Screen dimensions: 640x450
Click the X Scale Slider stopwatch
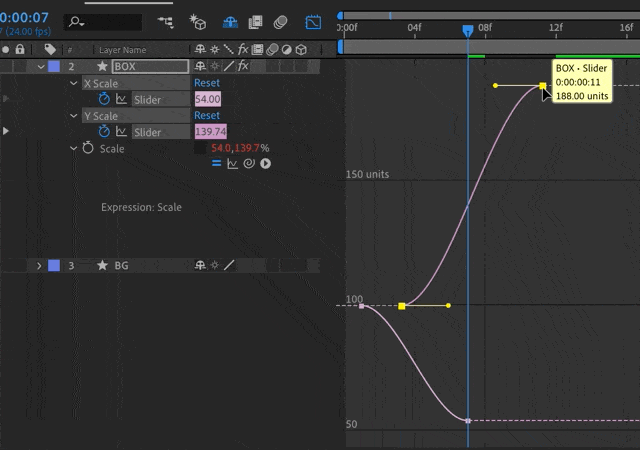tap(105, 100)
